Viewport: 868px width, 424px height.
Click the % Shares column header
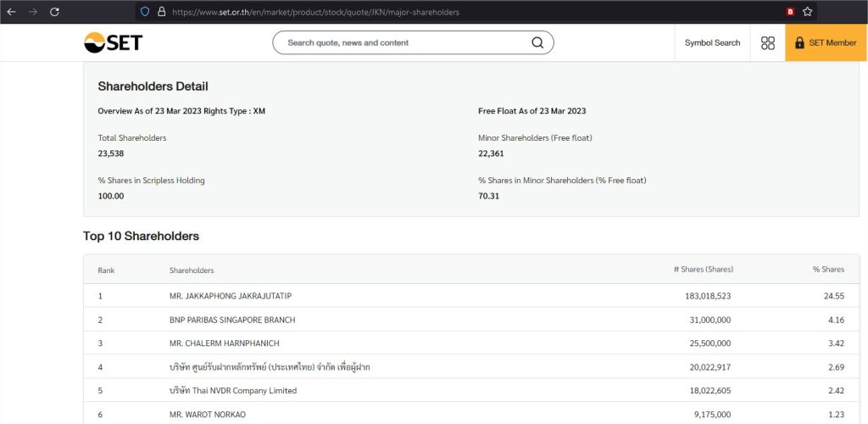coord(828,270)
